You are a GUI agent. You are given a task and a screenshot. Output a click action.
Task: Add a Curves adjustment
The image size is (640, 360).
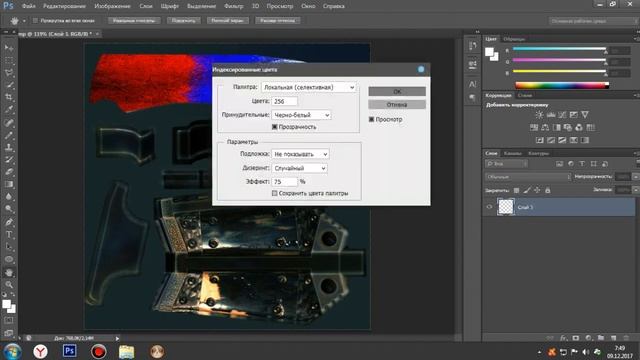coord(562,115)
